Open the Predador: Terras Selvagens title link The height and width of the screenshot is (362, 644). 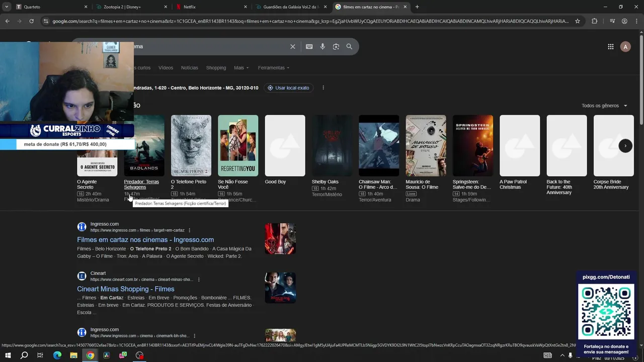click(141, 185)
